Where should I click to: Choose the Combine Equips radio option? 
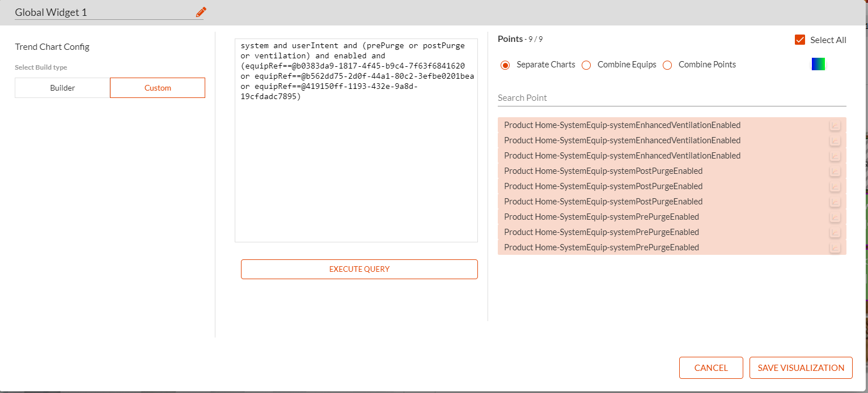tap(586, 65)
